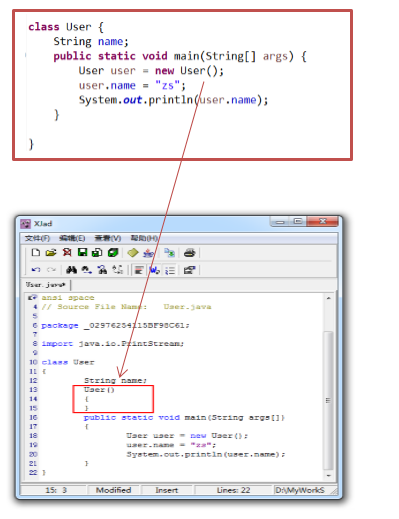Select the User.java tab
The height and width of the screenshot is (519, 399).
click(45, 285)
